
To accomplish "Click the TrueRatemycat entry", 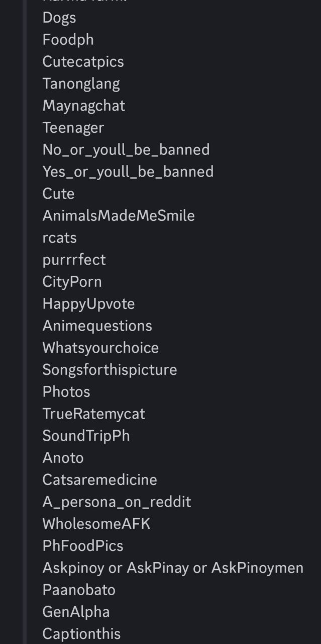I will (x=94, y=414).
